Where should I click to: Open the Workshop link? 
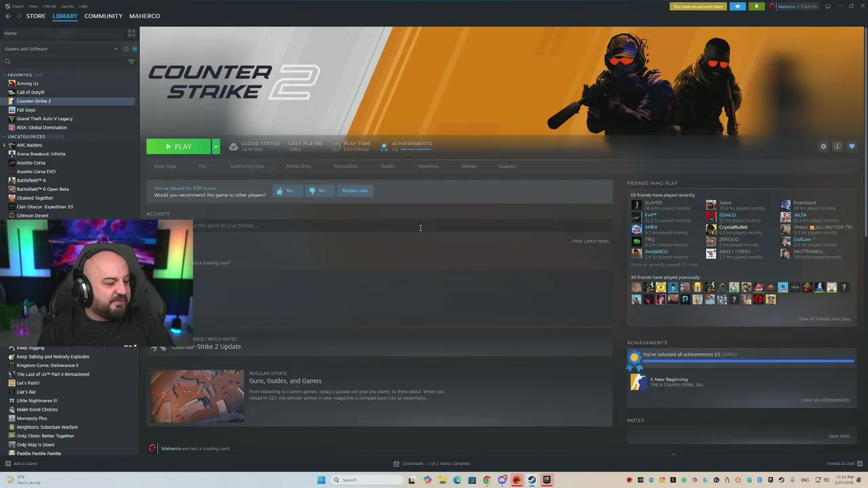click(428, 166)
